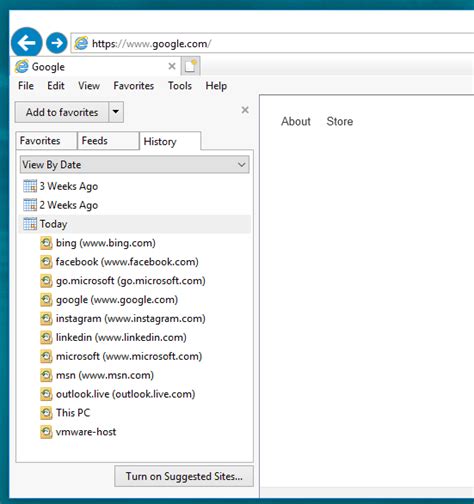Screen dimensions: 474x504
Task: Expand facebook (www.facebook.com) history entry
Action: pos(127,262)
